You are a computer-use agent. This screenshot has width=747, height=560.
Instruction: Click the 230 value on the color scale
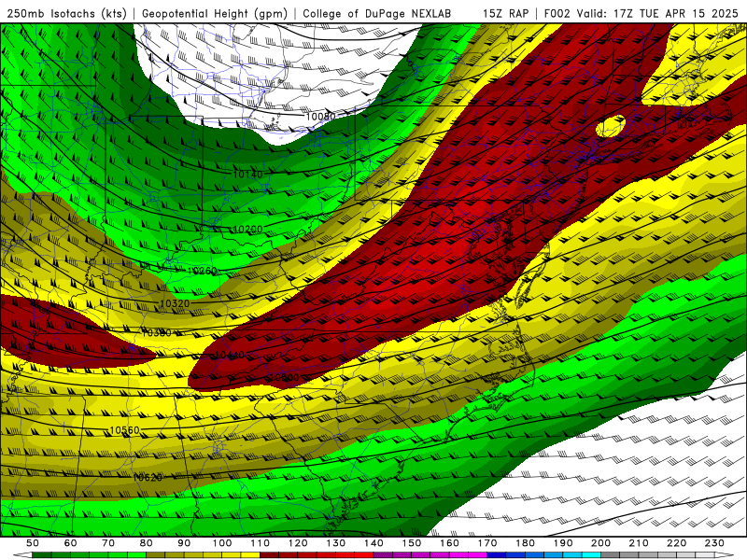pyautogui.click(x=714, y=543)
